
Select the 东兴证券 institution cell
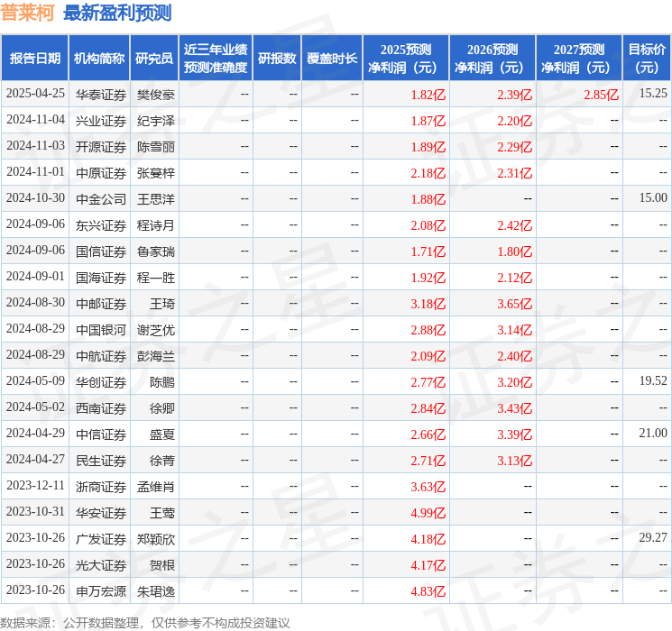pyautogui.click(x=101, y=225)
